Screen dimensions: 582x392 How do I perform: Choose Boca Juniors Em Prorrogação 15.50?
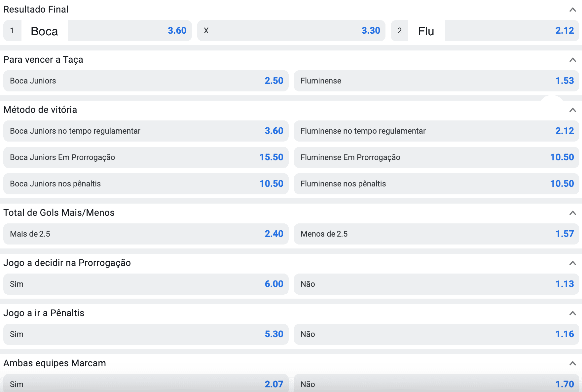coord(146,157)
